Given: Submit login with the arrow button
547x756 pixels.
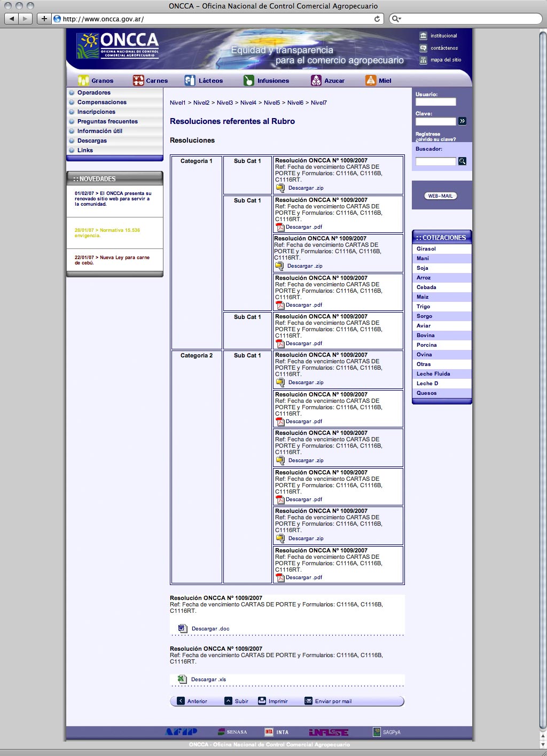Looking at the screenshot, I should click(x=462, y=121).
